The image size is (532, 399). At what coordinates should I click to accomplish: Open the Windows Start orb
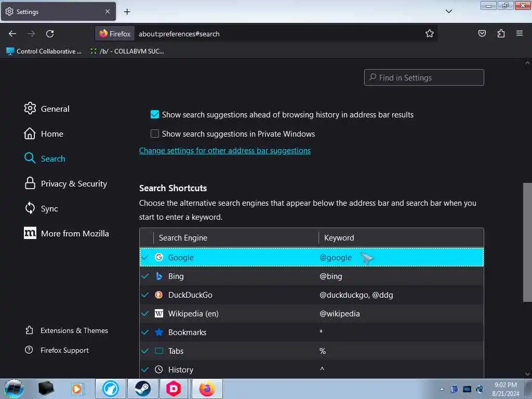[x=14, y=389]
